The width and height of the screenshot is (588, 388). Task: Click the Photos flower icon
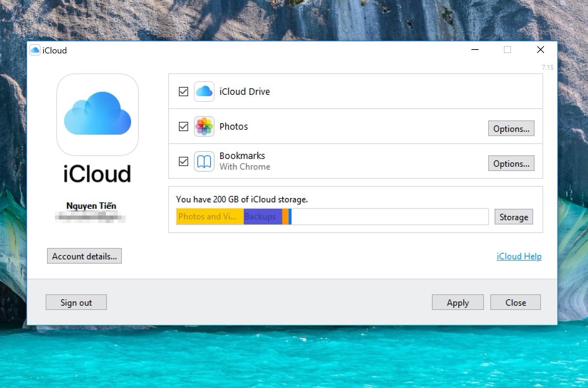click(x=204, y=126)
